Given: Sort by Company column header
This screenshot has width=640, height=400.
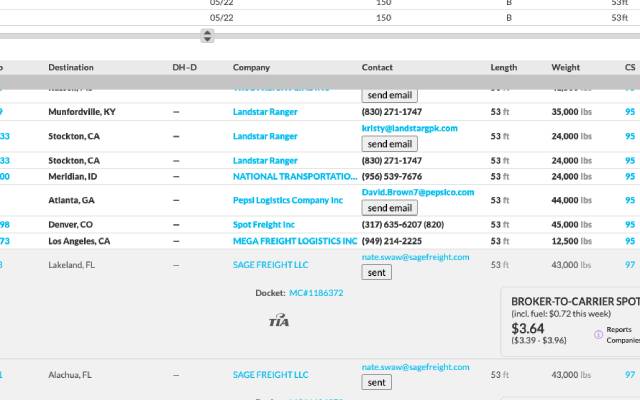Looking at the screenshot, I should tap(251, 67).
